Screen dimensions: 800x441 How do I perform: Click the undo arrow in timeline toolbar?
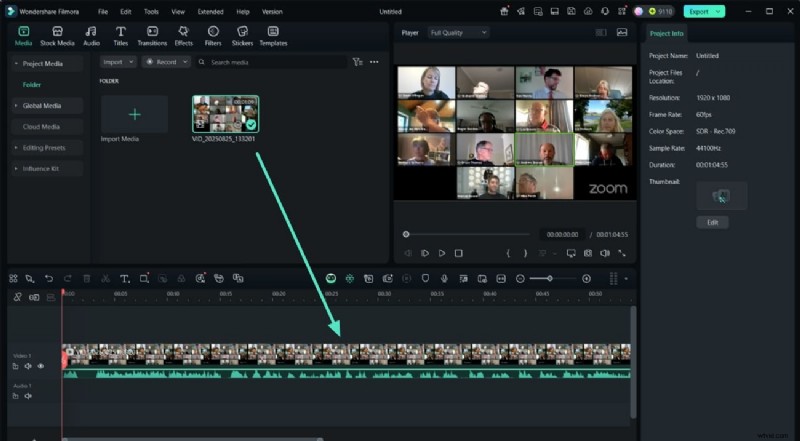(49, 278)
